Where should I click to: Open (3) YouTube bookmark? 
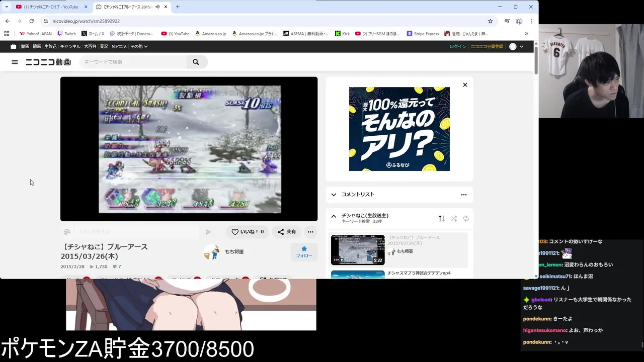click(x=175, y=34)
